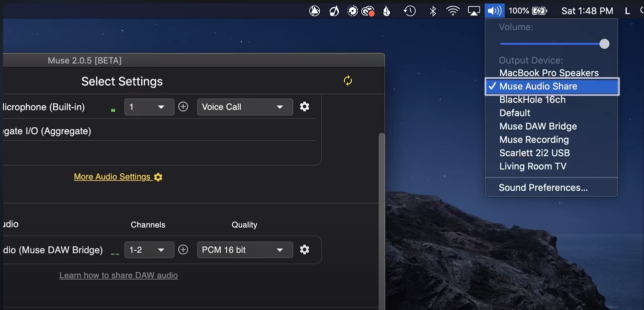Click the triangle-in-circle menu bar icon
The width and height of the screenshot is (644, 310).
coord(315,10)
